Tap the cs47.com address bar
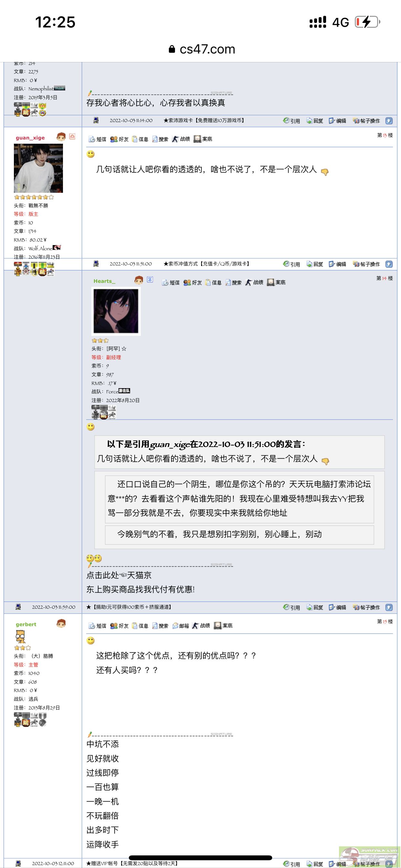Image resolution: width=401 pixels, height=868 pixels. [x=201, y=49]
